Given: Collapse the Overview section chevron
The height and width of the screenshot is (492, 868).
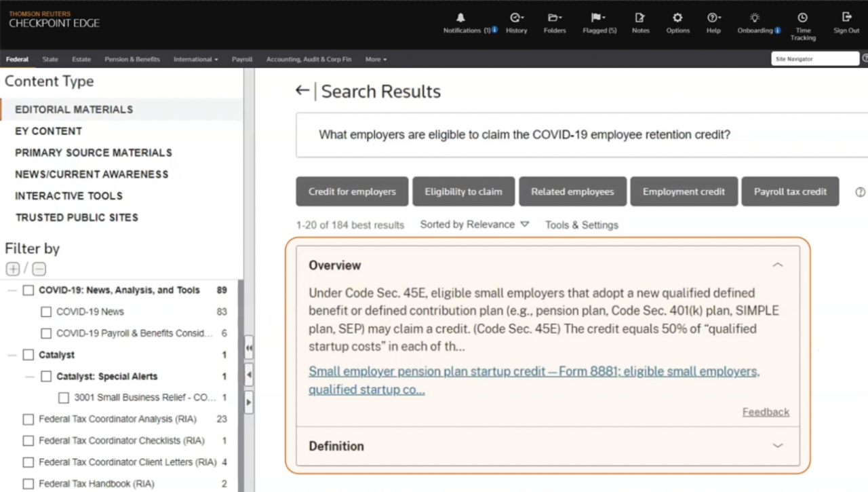Looking at the screenshot, I should tap(778, 265).
